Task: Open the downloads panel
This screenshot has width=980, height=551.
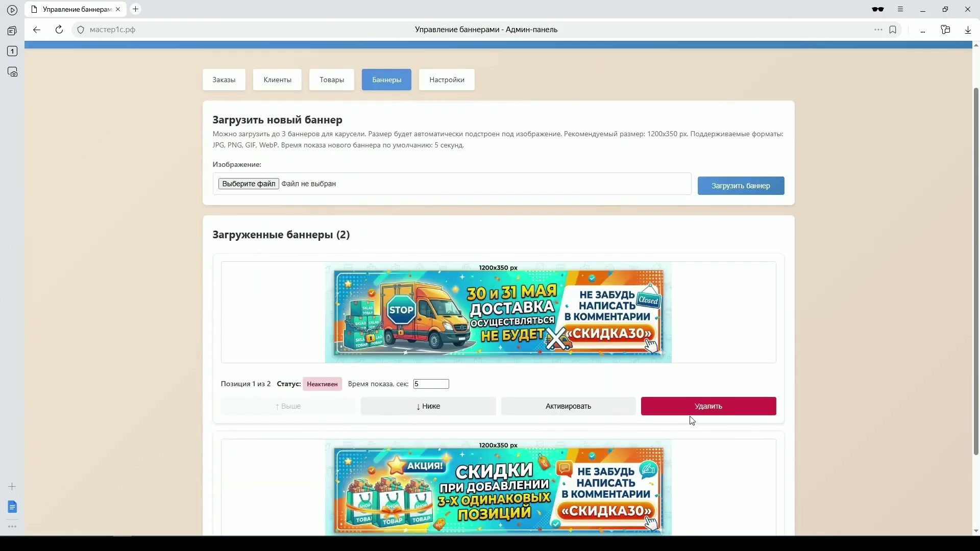Action: [968, 30]
